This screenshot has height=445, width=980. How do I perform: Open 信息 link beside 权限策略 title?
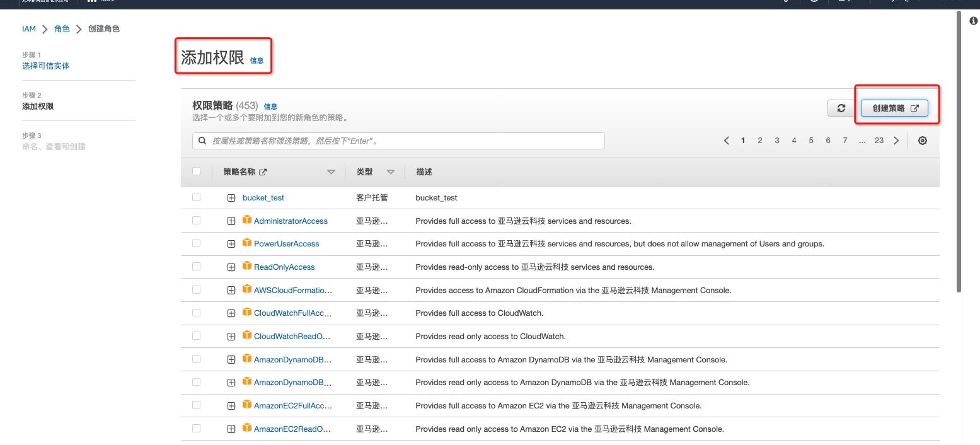[x=270, y=107]
